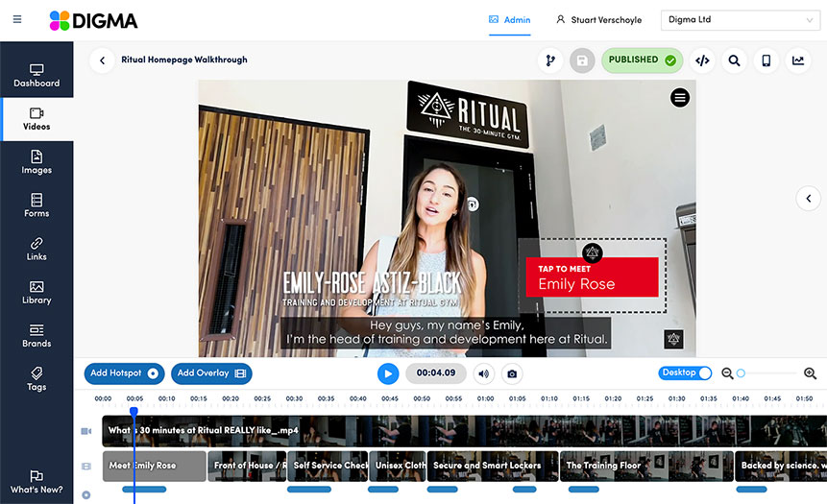Open the Links section

click(x=36, y=249)
